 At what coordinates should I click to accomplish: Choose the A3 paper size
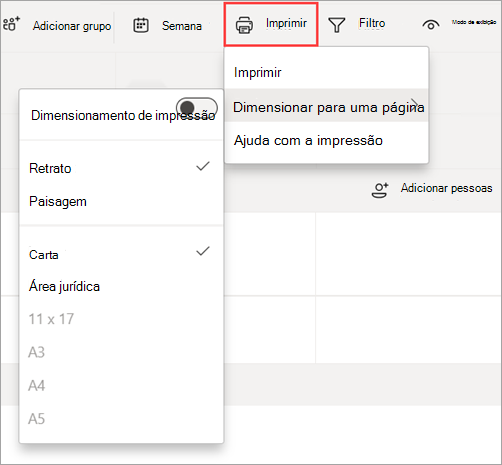pos(121,352)
